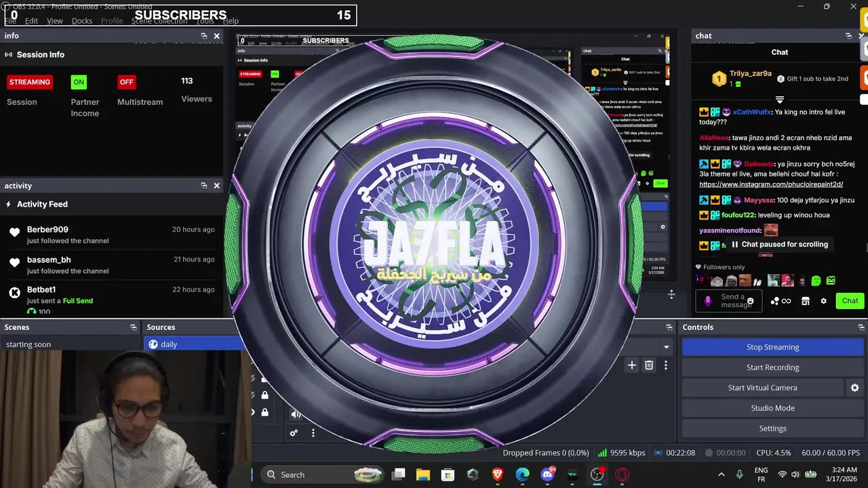Click username Dalisoula in chat

pyautogui.click(x=759, y=164)
